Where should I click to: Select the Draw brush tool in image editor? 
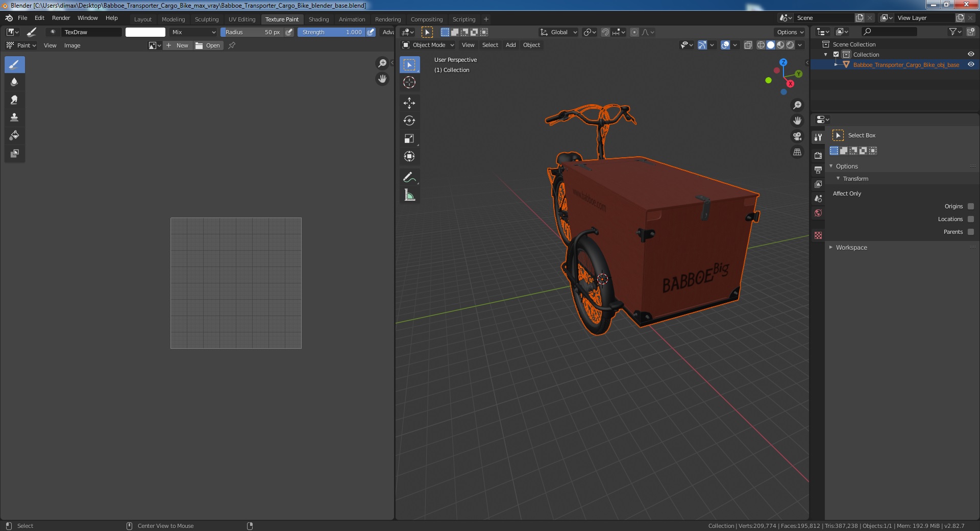14,65
